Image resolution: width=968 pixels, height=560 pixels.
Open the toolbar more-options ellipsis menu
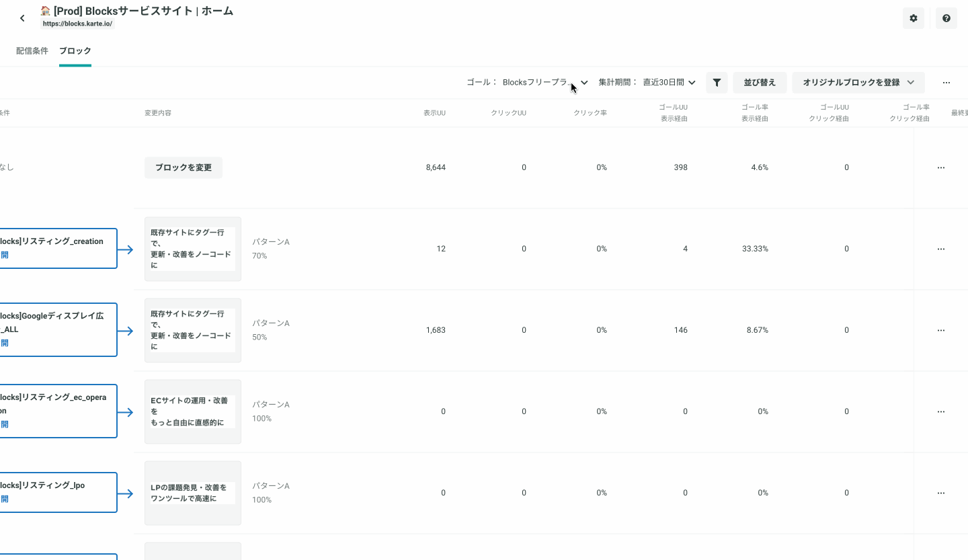point(946,83)
